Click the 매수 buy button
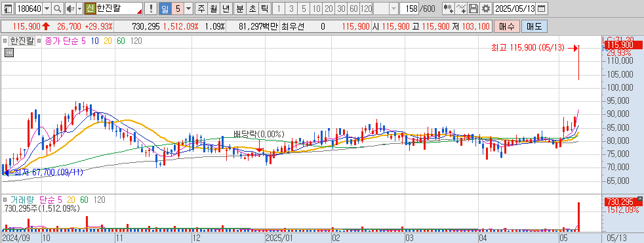The image size is (644, 243). 507,27
